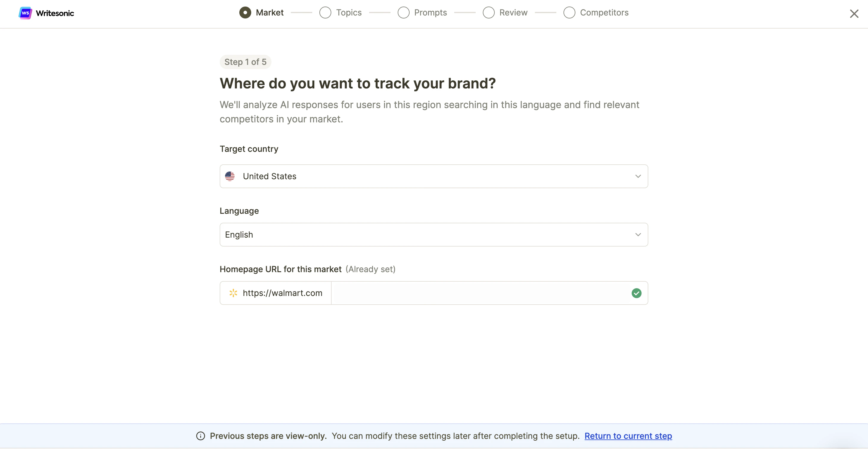This screenshot has height=449, width=868.
Task: Select the Prompts step radio circle
Action: pos(403,13)
